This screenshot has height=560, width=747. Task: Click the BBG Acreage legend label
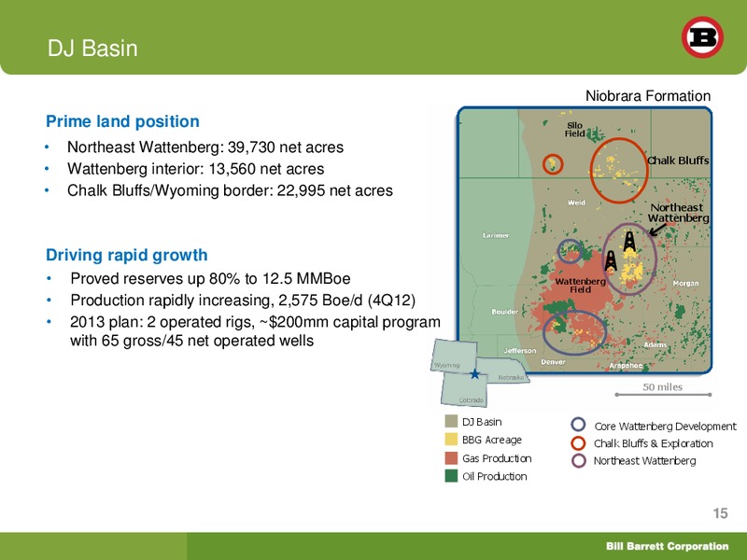(492, 440)
